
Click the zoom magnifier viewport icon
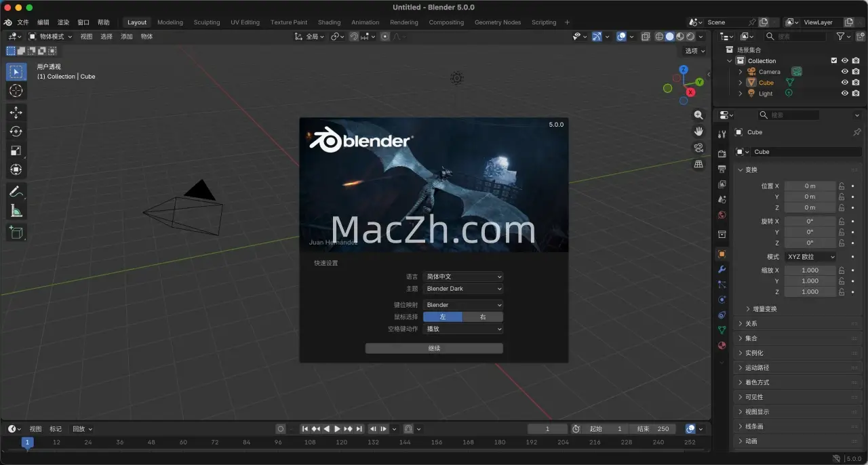698,115
